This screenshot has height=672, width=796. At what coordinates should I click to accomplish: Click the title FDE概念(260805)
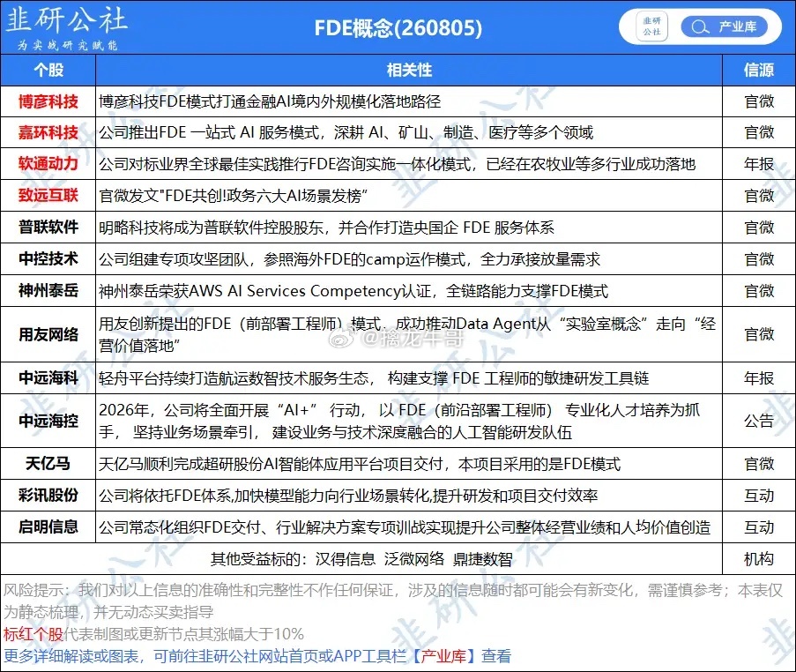(398, 28)
